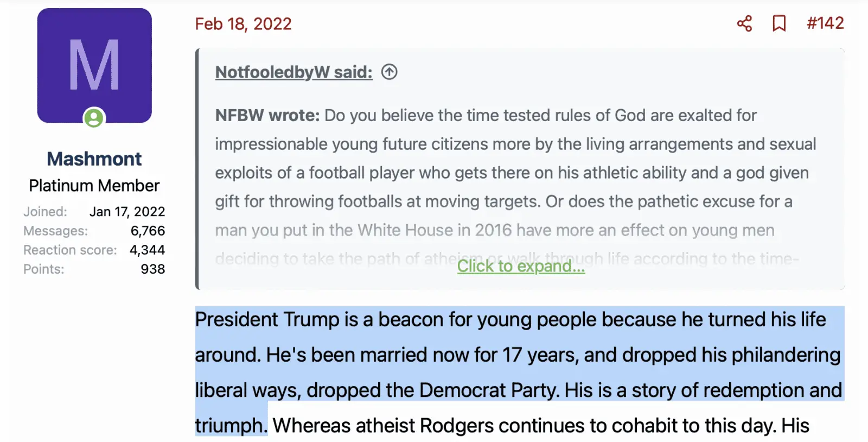Expand the quote with "Click to expand..."
Image resolution: width=868 pixels, height=442 pixels.
point(521,266)
